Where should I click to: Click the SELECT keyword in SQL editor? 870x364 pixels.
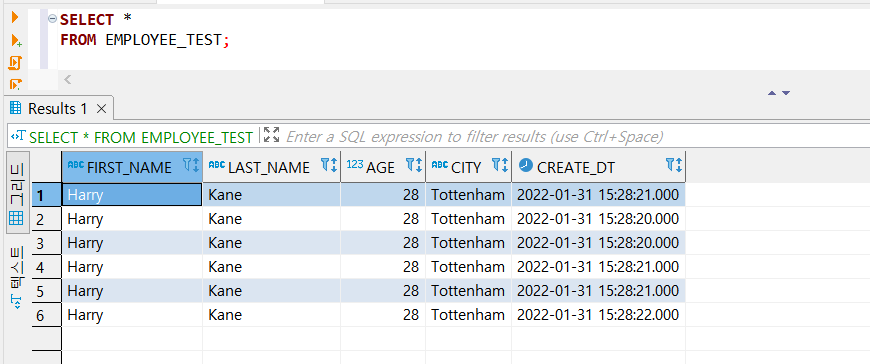[87, 19]
